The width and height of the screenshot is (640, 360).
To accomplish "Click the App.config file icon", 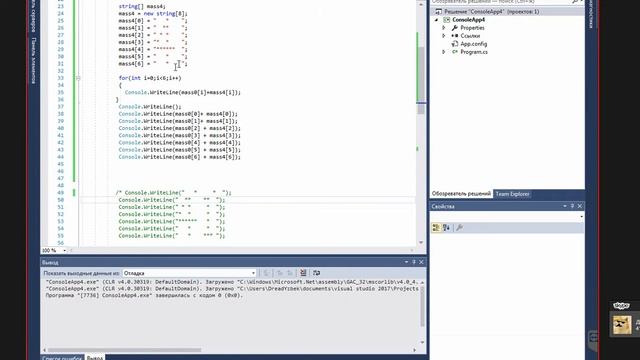I will pyautogui.click(x=455, y=44).
